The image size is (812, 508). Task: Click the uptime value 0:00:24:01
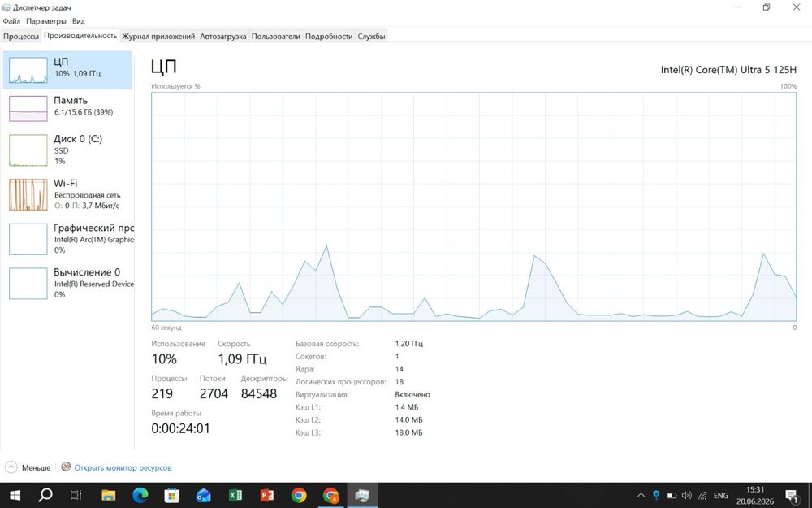click(x=181, y=428)
